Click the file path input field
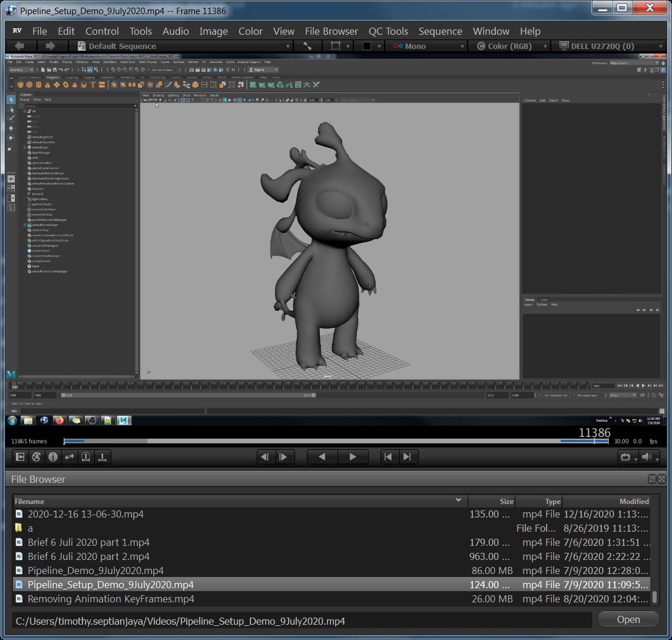 tap(302, 621)
